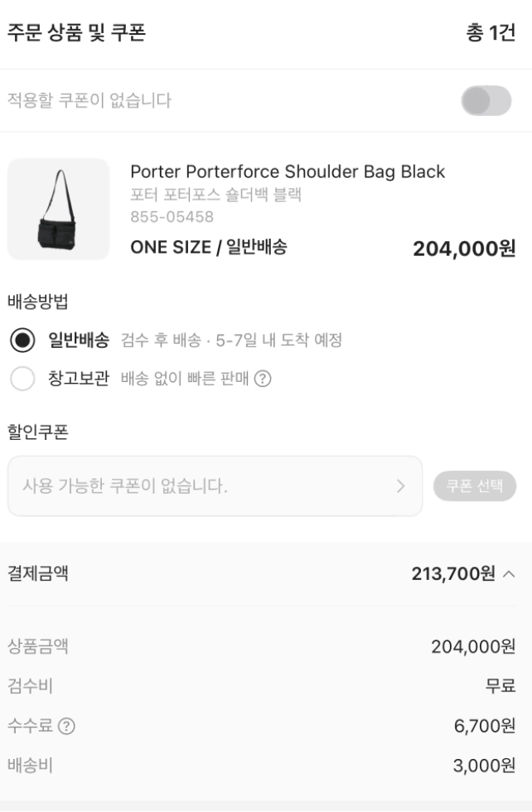The height and width of the screenshot is (812, 532).
Task: Click the 쿠폰 선택 button
Action: pyautogui.click(x=475, y=486)
